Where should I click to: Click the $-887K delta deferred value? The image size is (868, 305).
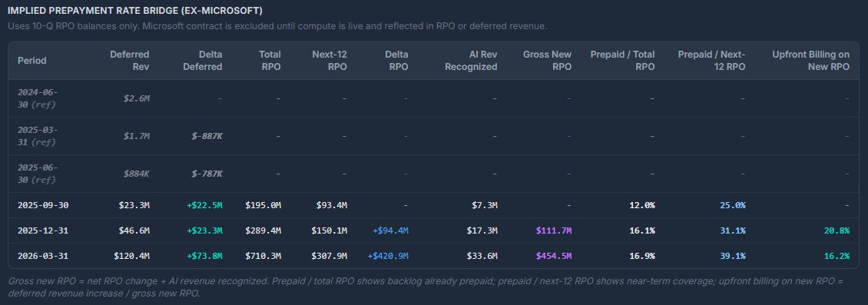(207, 136)
